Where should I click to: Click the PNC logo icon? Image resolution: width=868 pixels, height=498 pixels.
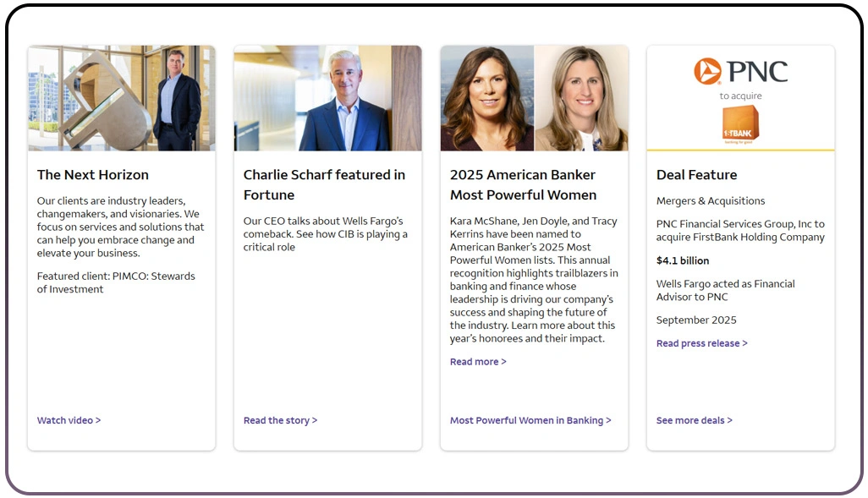point(706,73)
